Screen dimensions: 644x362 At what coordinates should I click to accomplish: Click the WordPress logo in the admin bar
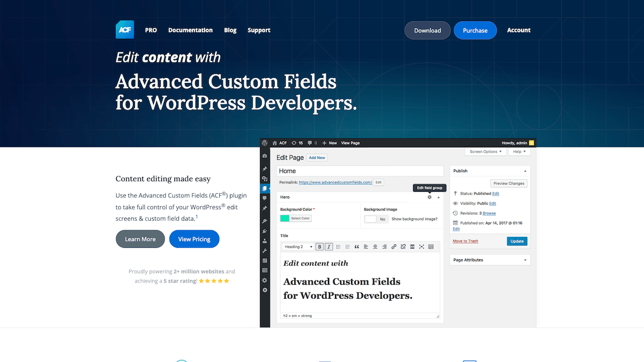[x=265, y=143]
